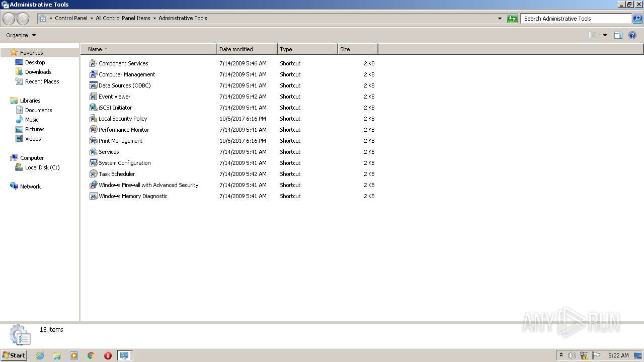This screenshot has height=362, width=644.
Task: Sort by the Name column header
Action: (149, 49)
